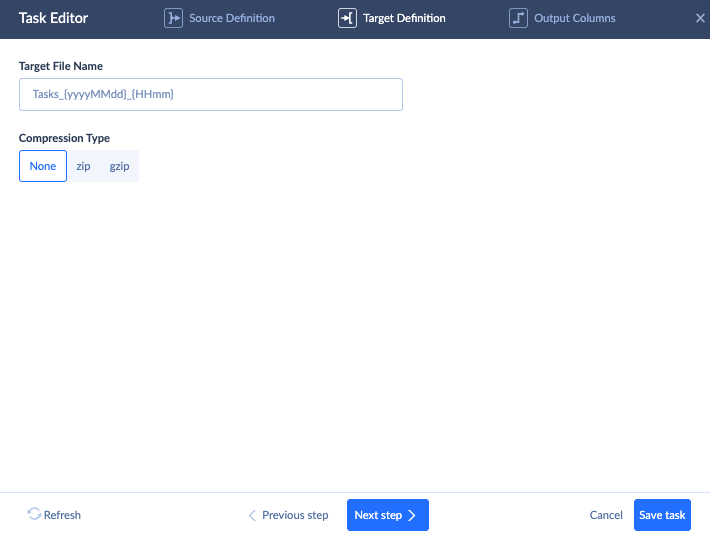The image size is (710, 537).
Task: Advance with the Next step button
Action: [388, 515]
